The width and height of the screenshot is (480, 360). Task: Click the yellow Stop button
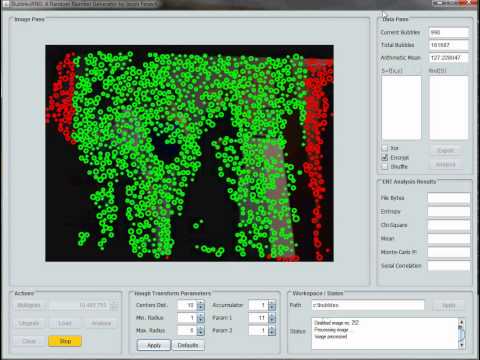click(65, 341)
